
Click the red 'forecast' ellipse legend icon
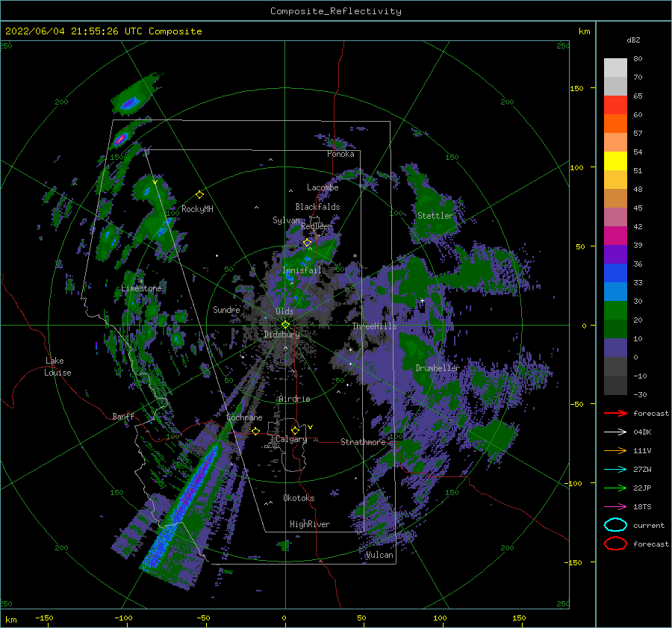tap(615, 544)
